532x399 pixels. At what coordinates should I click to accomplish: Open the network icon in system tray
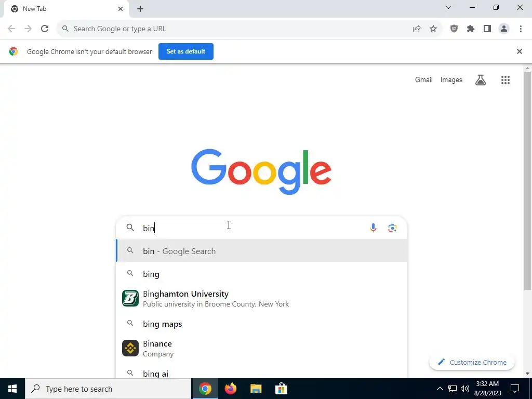(x=453, y=389)
